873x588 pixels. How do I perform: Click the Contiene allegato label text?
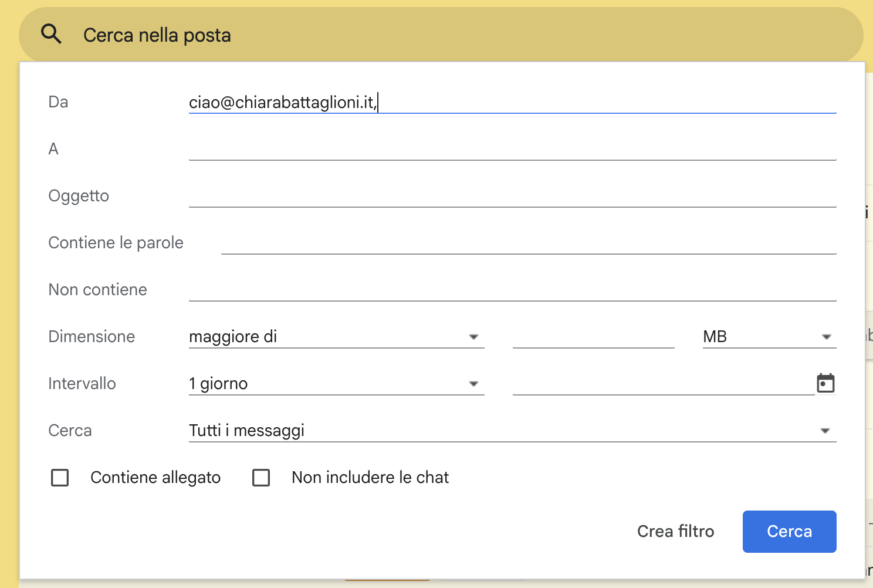point(155,478)
